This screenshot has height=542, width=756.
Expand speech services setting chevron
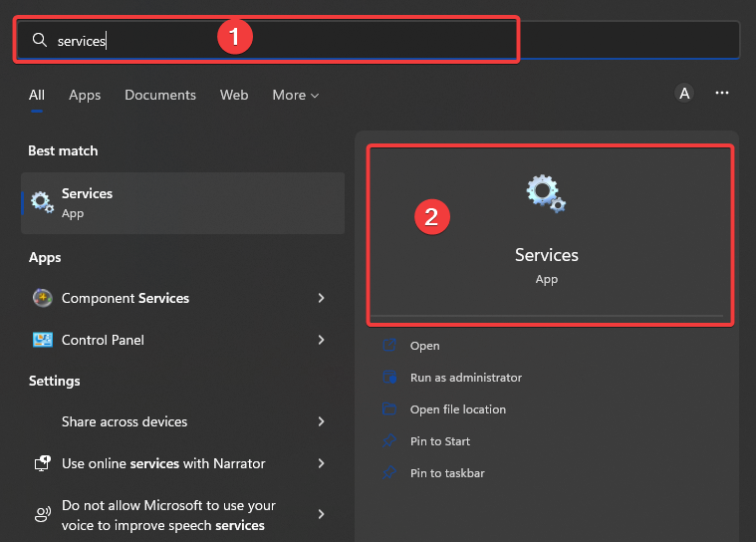(322, 514)
